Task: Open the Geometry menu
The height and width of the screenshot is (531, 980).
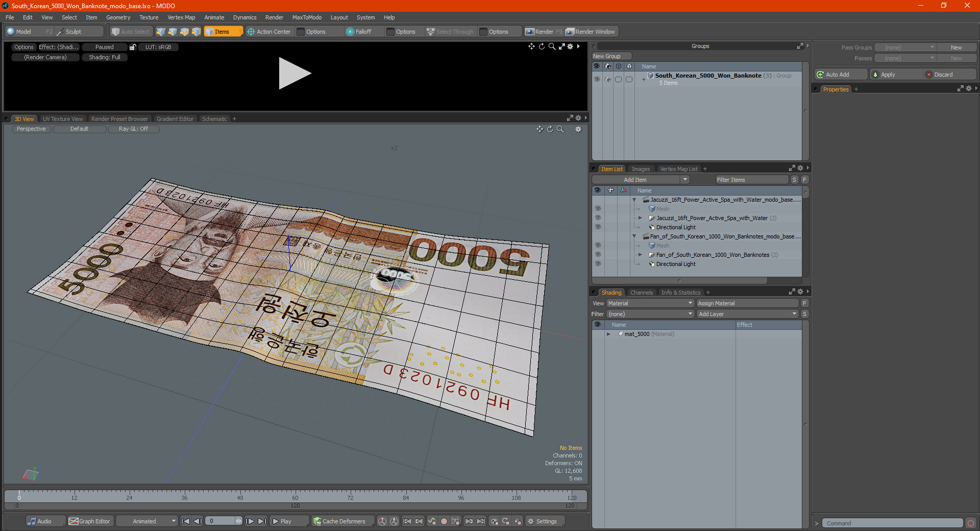Action: (x=118, y=17)
